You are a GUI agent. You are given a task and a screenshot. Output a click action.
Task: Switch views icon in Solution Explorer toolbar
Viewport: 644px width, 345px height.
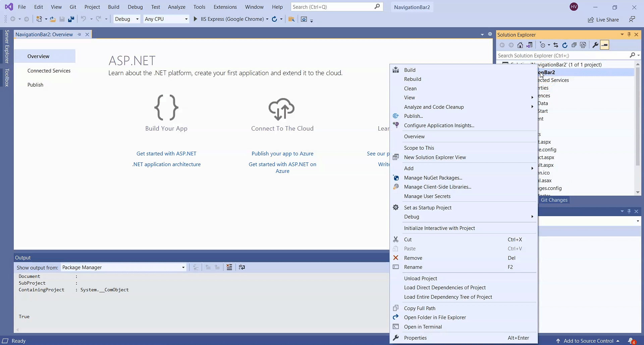point(530,45)
